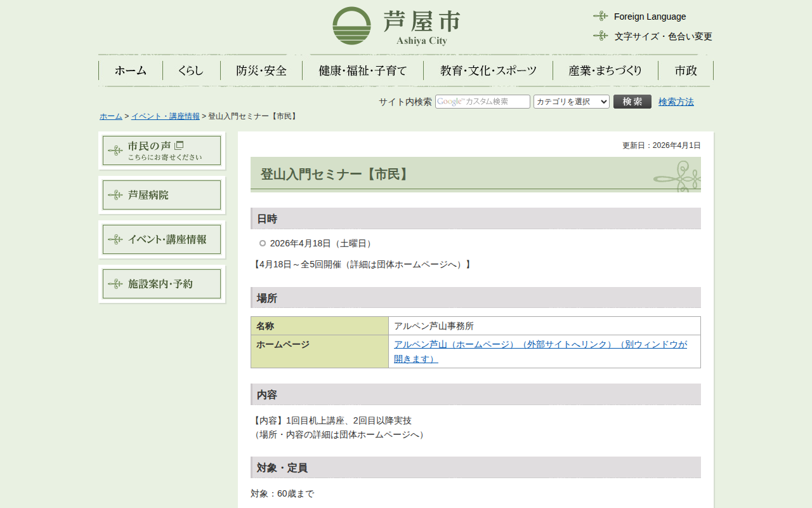The height and width of the screenshot is (508, 812).
Task: Focus the Google custom search field
Action: click(x=482, y=102)
